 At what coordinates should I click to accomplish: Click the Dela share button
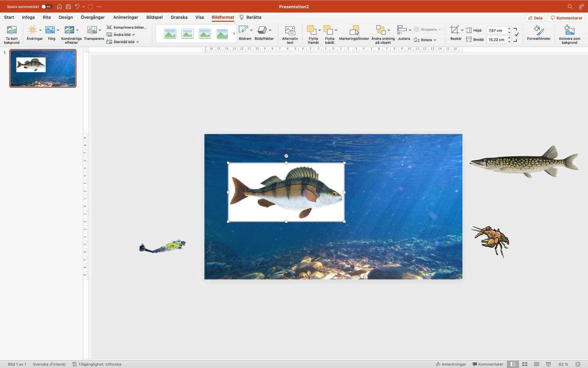[x=535, y=18]
